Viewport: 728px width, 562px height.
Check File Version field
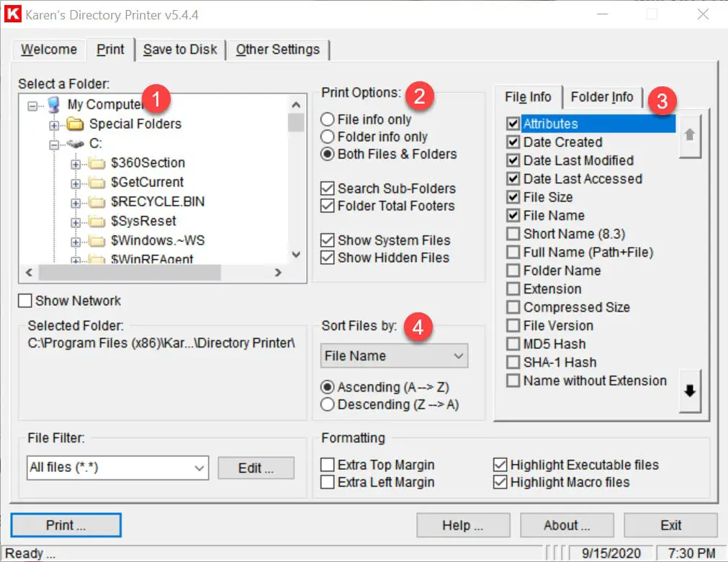tap(513, 326)
